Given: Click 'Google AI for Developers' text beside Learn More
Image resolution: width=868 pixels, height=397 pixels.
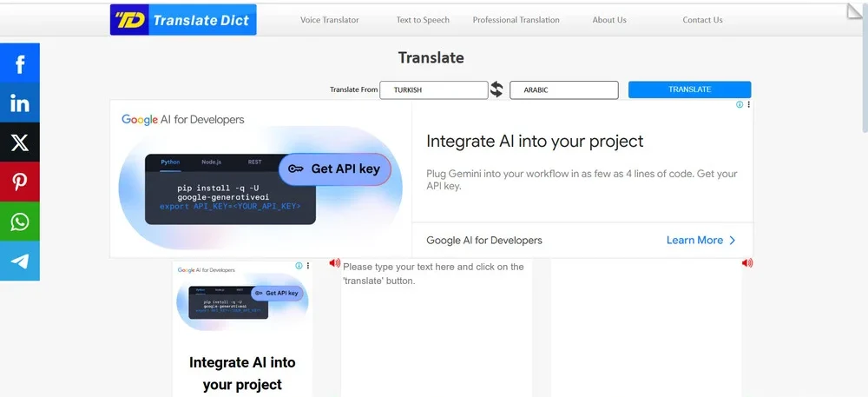Looking at the screenshot, I should pyautogui.click(x=484, y=241).
